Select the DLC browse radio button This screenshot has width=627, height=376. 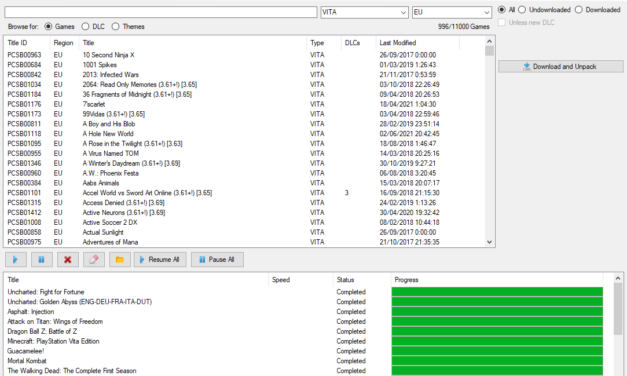[85, 26]
